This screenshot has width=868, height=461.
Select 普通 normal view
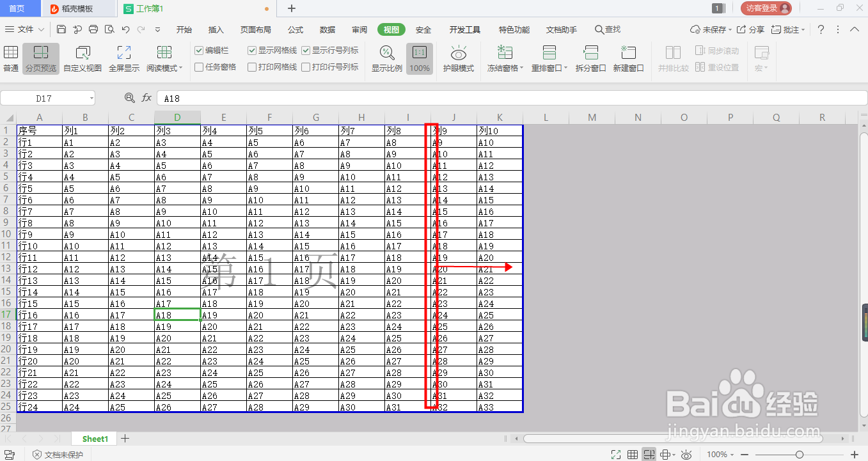point(11,59)
